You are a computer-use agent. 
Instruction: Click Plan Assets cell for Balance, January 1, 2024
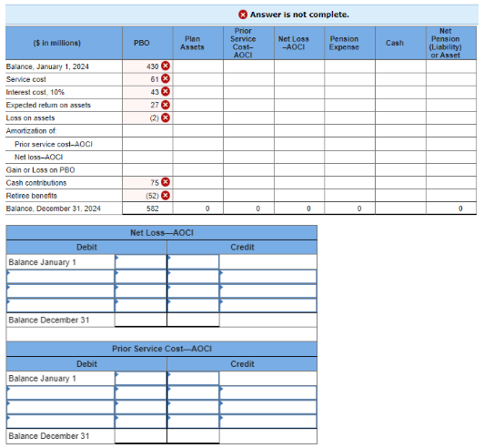tap(198, 66)
